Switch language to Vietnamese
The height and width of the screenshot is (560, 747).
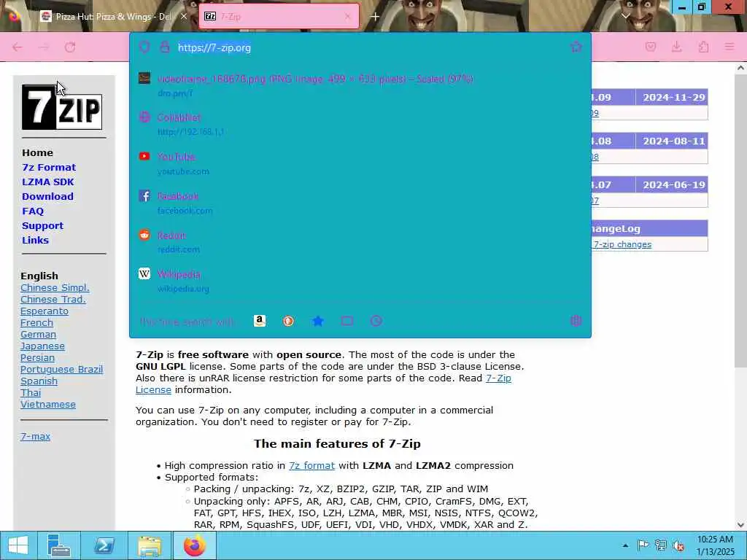(48, 404)
